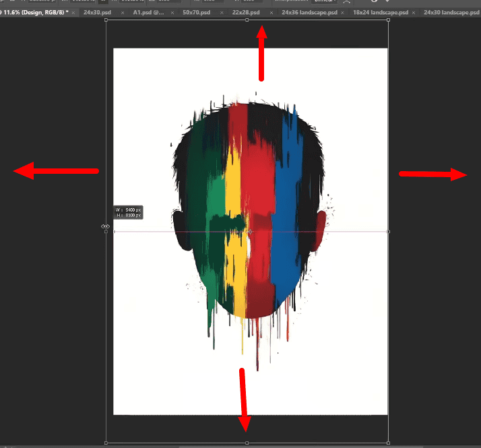Click the horizontal scrollbar below the canvas
This screenshot has height=448, width=481.
coord(269,446)
